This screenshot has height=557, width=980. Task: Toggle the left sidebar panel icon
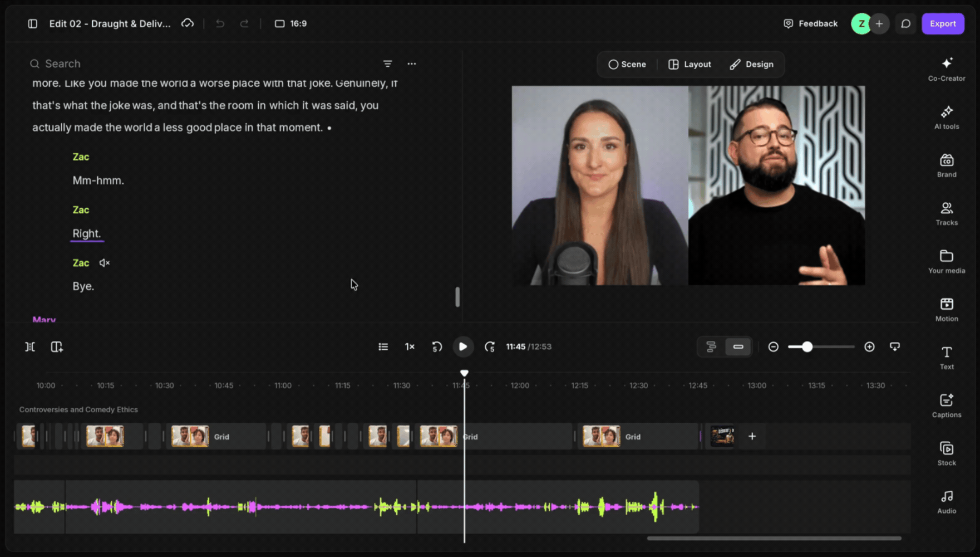[x=33, y=23]
